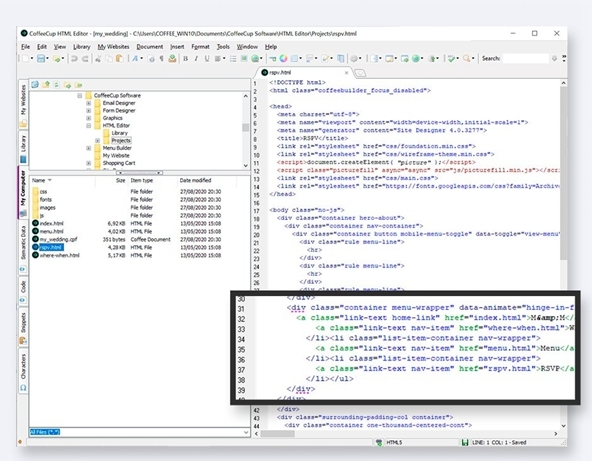The height and width of the screenshot is (461, 592).
Task: Click the Paste clipboard icon
Action: (x=120, y=59)
